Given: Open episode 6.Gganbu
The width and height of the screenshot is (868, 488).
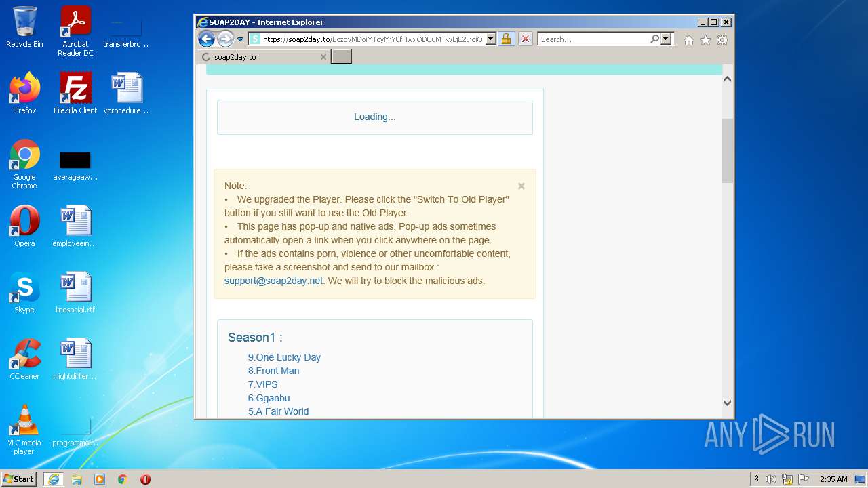Looking at the screenshot, I should pos(269,398).
